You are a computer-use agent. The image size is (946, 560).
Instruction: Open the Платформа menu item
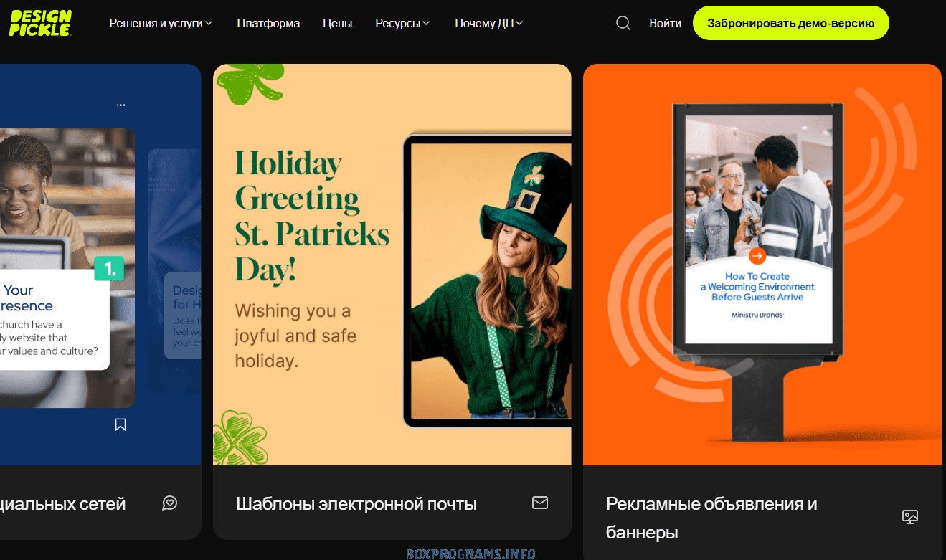[268, 23]
